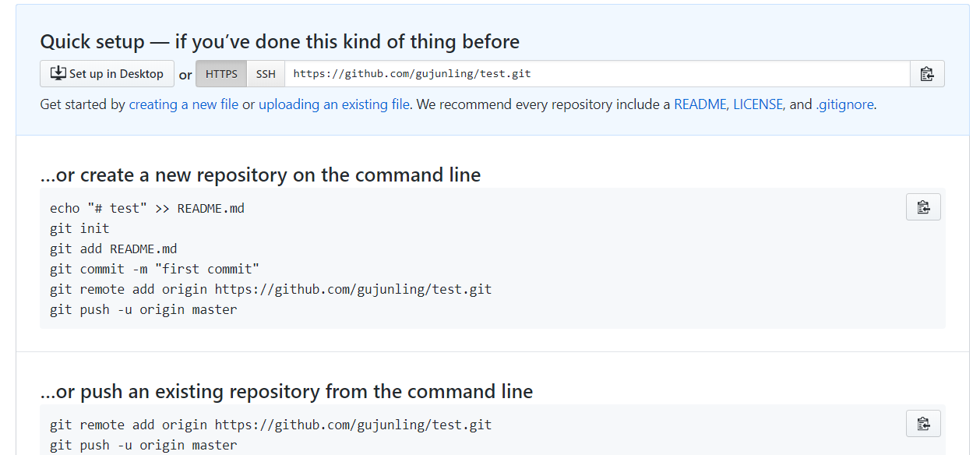Open the .gitignore link

pyautogui.click(x=844, y=104)
